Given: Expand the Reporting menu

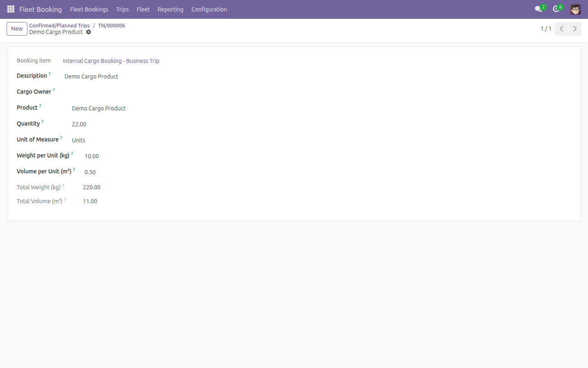Looking at the screenshot, I should [170, 9].
